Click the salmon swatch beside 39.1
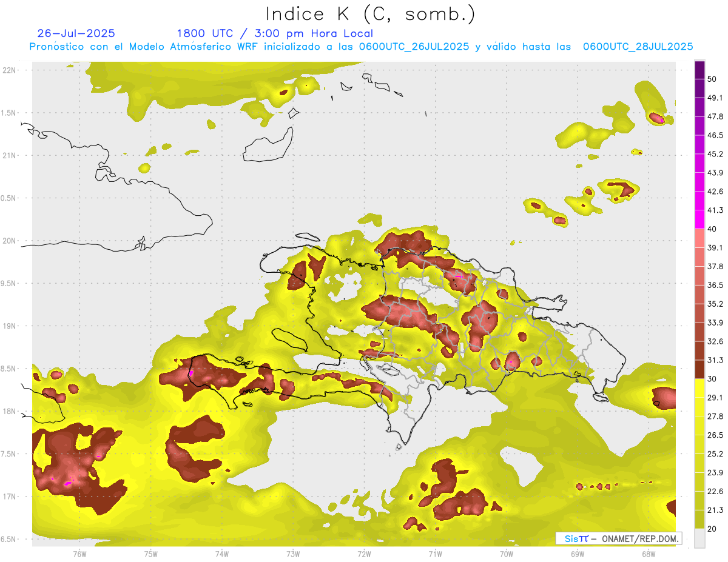 tap(700, 238)
